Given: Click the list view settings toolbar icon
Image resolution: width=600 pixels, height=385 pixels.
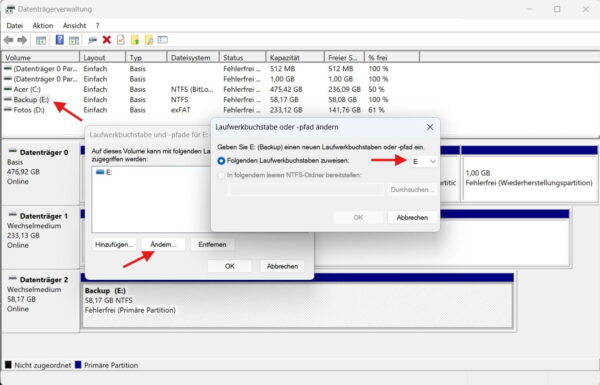Looking at the screenshot, I should coord(163,39).
